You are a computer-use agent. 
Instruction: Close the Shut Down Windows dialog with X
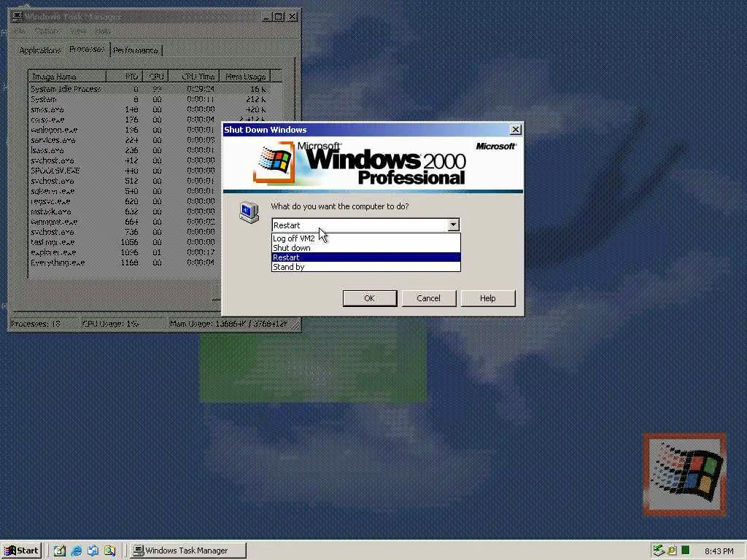(515, 130)
